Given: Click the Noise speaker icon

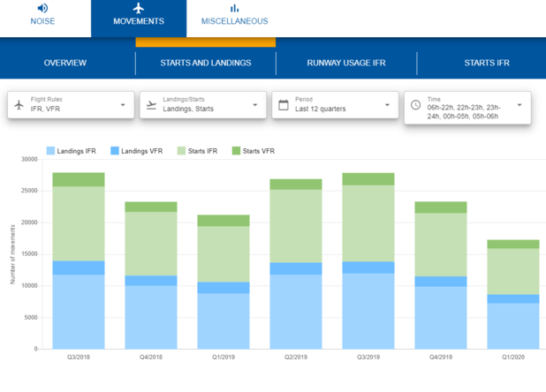Looking at the screenshot, I should (42, 8).
